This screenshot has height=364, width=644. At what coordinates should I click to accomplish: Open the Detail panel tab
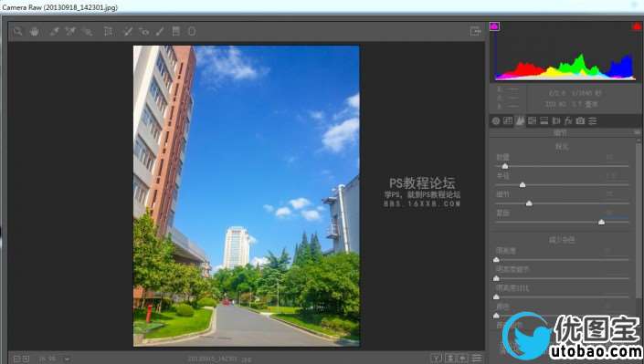520,120
